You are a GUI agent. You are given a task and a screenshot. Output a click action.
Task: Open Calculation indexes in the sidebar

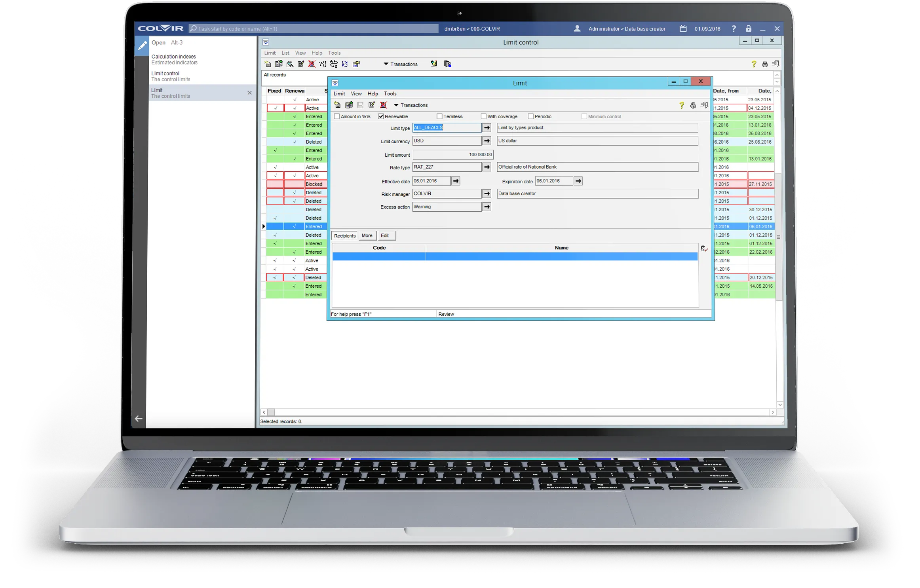click(x=173, y=57)
